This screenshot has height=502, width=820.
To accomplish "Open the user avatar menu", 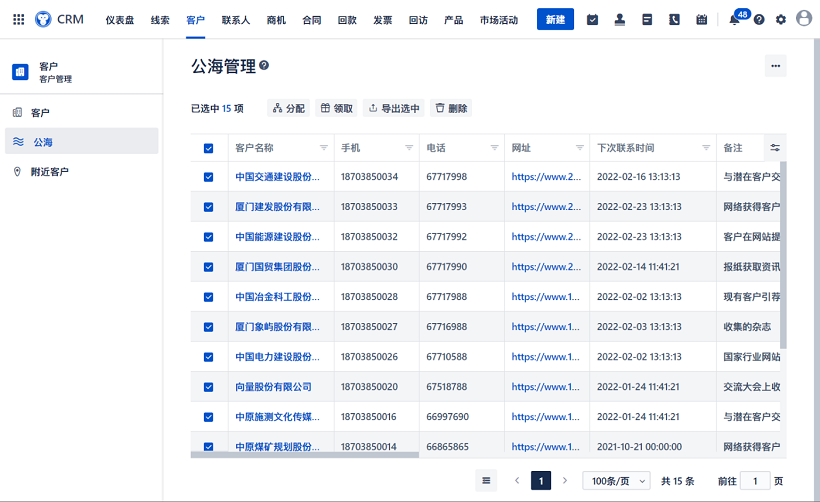I will [x=804, y=18].
